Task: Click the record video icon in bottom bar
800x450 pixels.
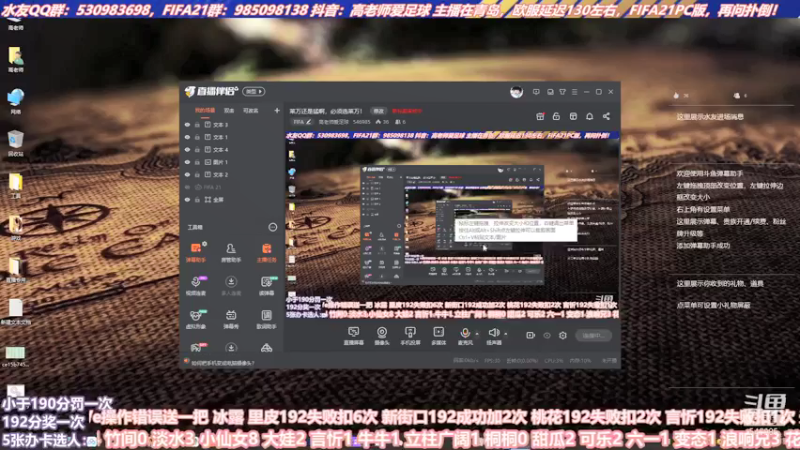Action: [x=531, y=335]
